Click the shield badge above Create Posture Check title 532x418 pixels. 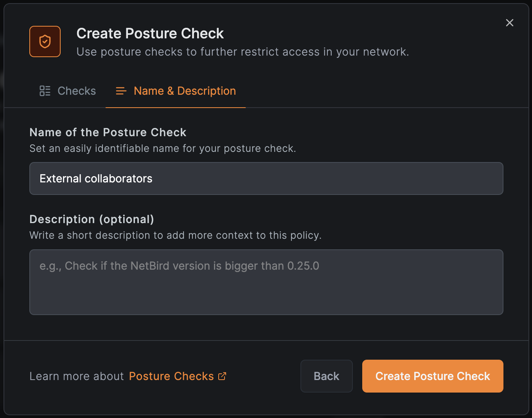45,41
